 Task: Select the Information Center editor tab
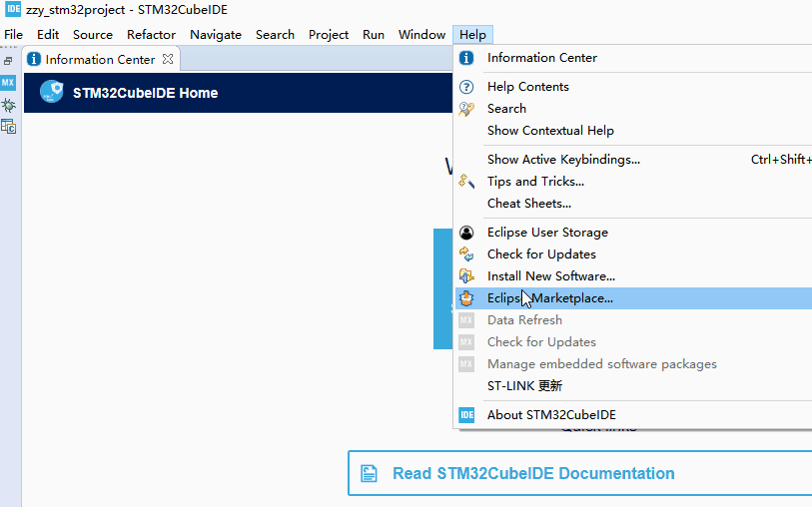100,60
